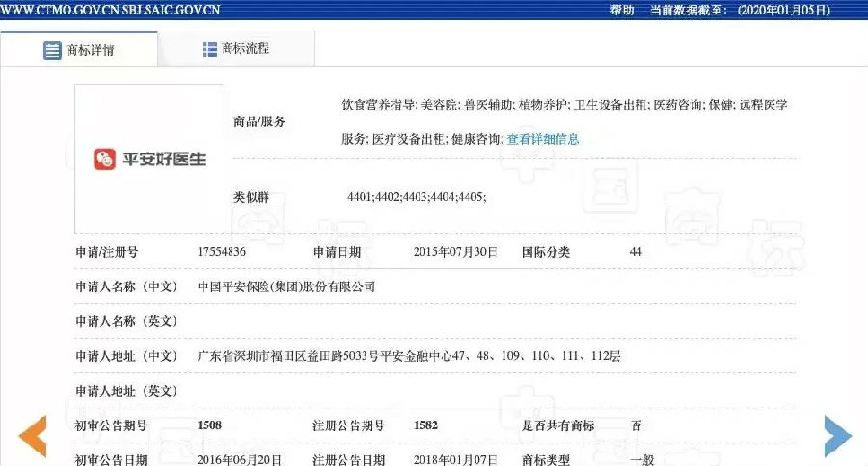This screenshot has width=868, height=466.
Task: Click the 商品/服务 label
Action: 259,122
